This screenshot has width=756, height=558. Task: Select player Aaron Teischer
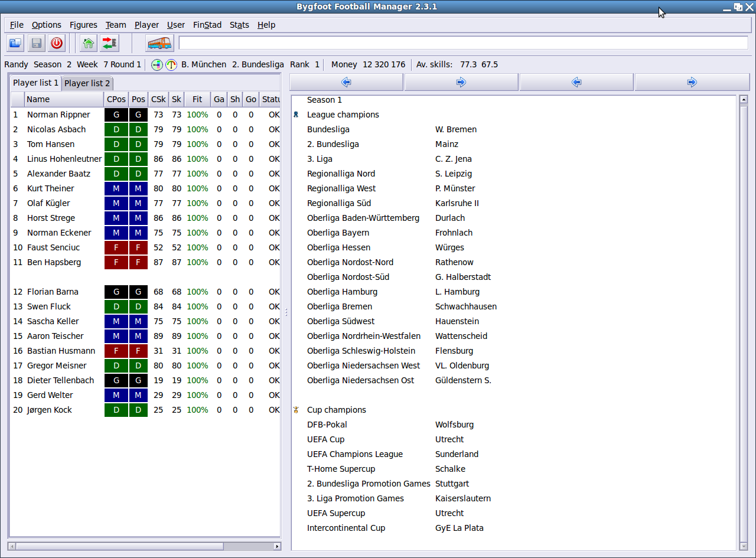pyautogui.click(x=55, y=336)
